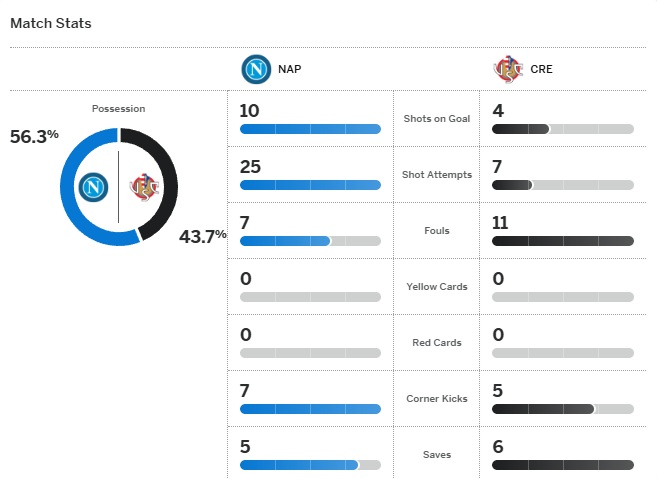Click Cremonese's Fouls bar
Image resolution: width=657 pixels, height=479 pixels.
(x=563, y=241)
